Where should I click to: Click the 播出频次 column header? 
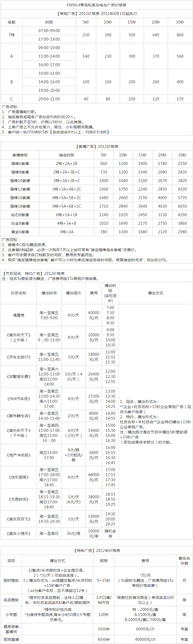73,293
